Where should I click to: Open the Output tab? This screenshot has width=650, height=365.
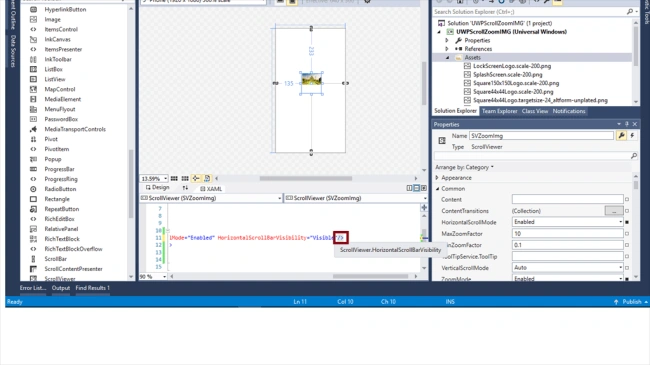coord(61,288)
